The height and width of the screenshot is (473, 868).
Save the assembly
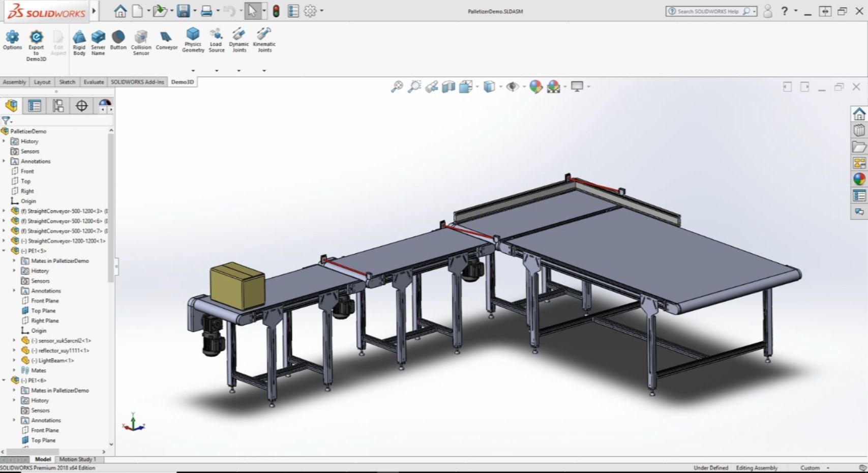coord(183,11)
